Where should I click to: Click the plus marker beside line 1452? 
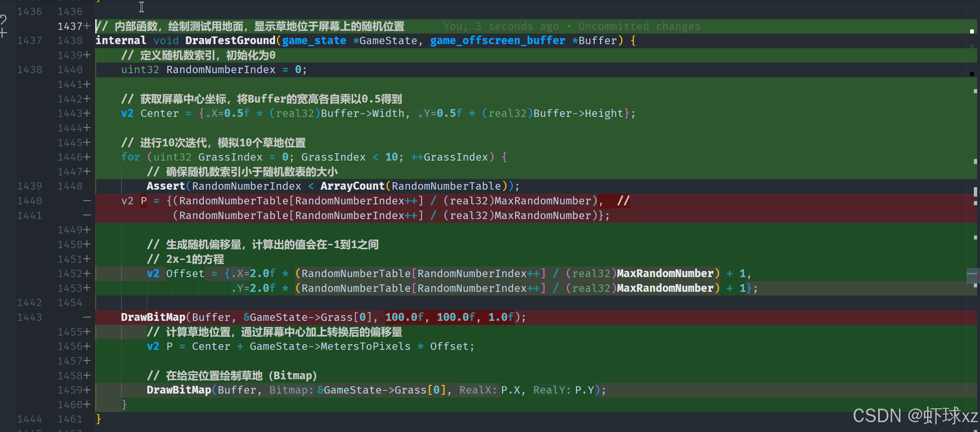click(x=87, y=273)
